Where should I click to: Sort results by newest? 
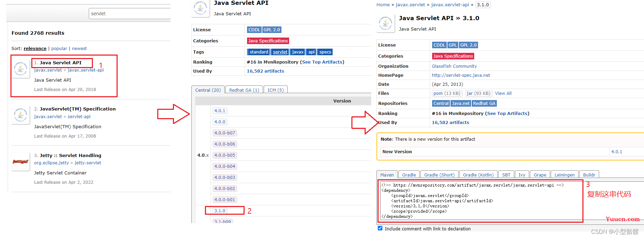click(x=79, y=49)
